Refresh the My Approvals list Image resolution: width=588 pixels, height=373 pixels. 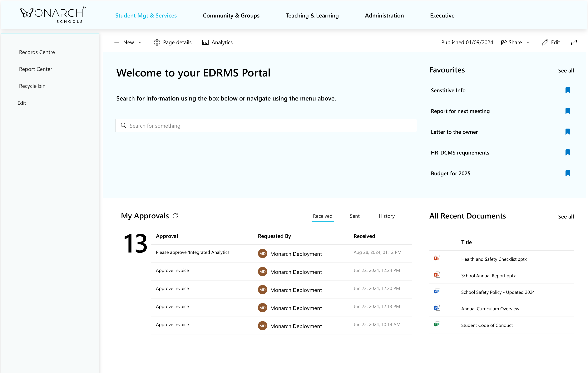(175, 216)
